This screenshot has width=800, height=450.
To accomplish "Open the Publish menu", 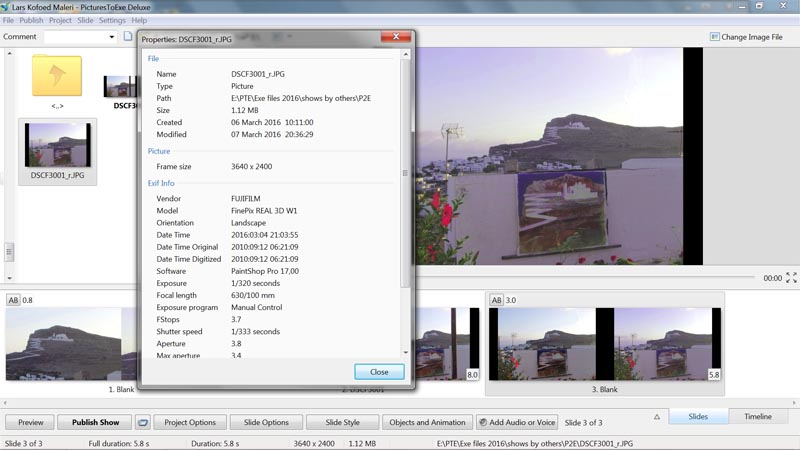I will coord(31,20).
